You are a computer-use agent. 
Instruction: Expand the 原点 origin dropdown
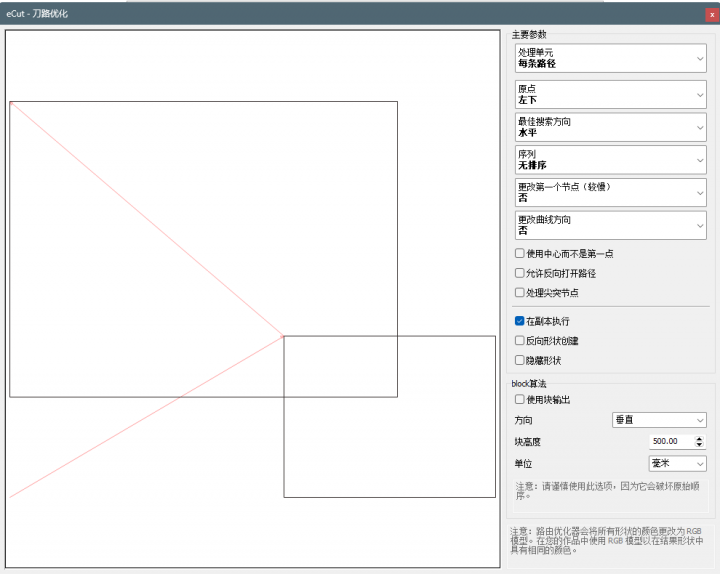click(x=610, y=94)
